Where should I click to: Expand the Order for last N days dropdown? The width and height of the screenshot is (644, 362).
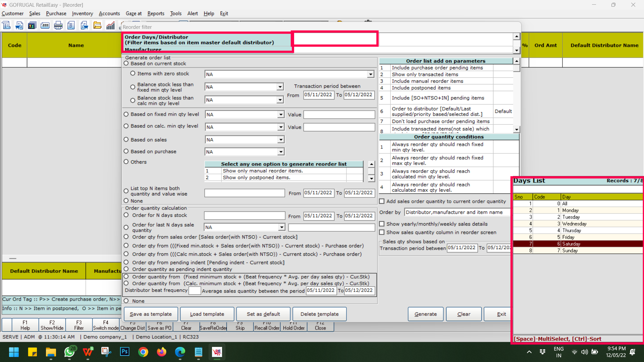click(281, 227)
